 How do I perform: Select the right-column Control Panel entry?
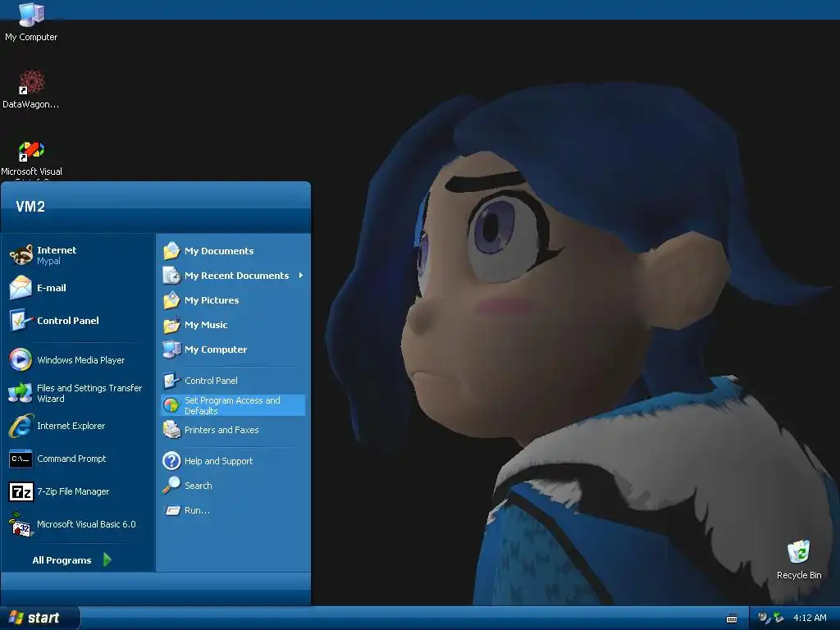pos(233,381)
